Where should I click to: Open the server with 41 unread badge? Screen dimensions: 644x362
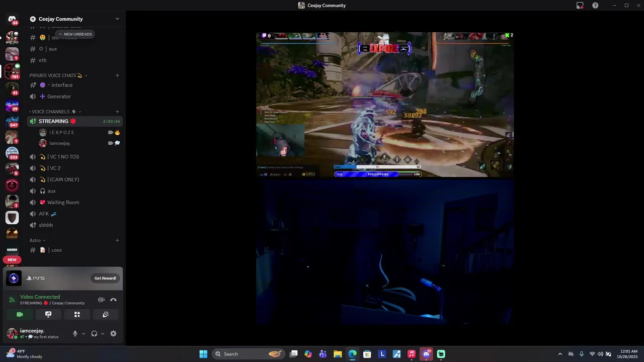pyautogui.click(x=12, y=88)
